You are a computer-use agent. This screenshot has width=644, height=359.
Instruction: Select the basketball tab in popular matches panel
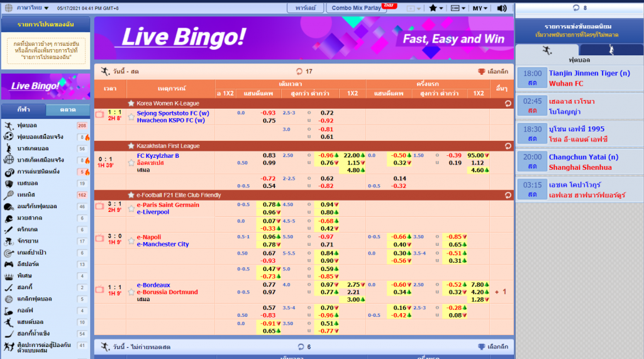(x=611, y=50)
